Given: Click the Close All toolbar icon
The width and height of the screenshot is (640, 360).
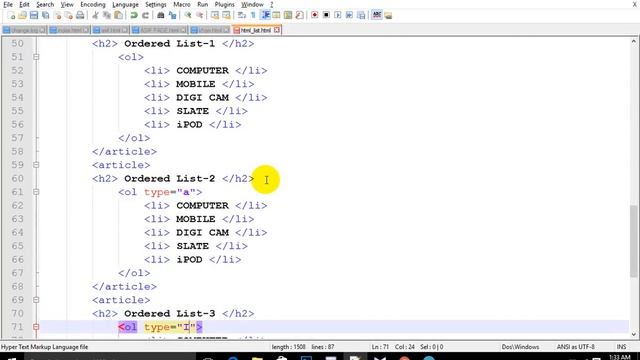Looking at the screenshot, I should pos(69,16).
